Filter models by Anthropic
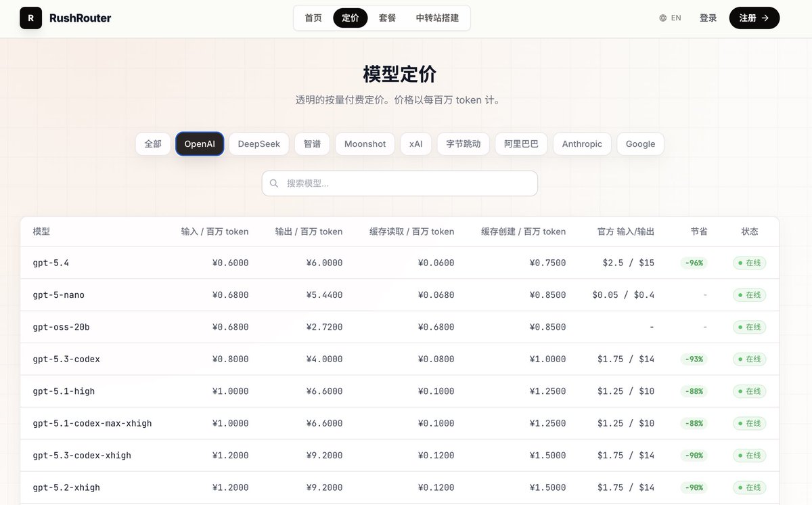 pos(582,144)
